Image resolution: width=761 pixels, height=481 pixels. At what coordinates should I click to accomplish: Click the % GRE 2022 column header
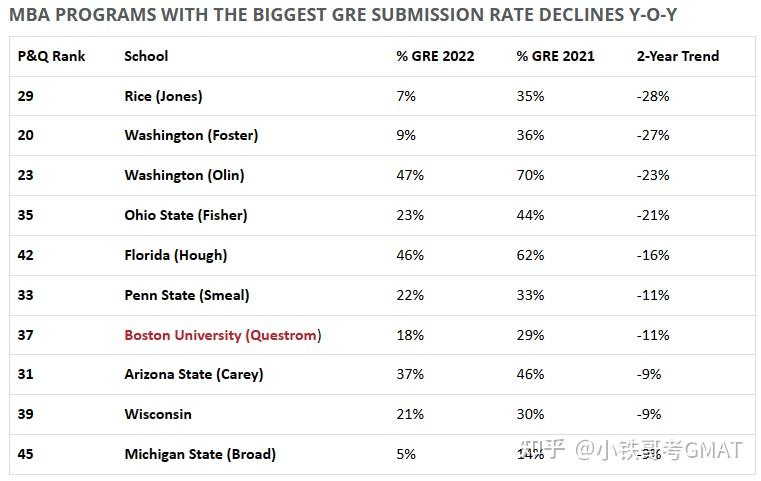click(x=434, y=56)
